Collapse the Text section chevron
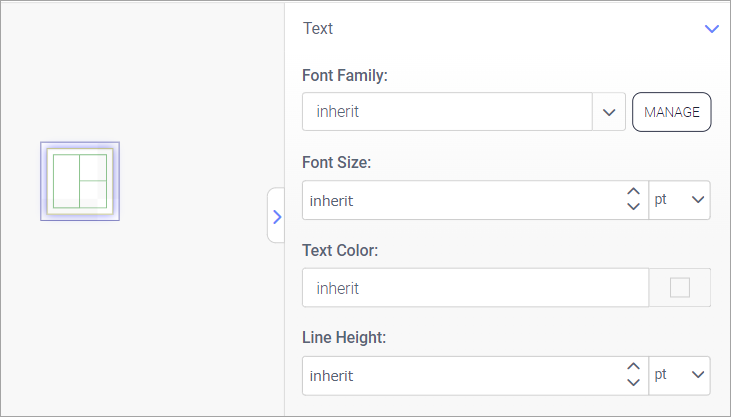The height and width of the screenshot is (417, 731). (x=712, y=29)
